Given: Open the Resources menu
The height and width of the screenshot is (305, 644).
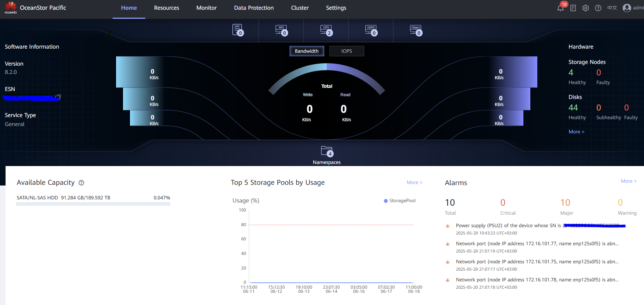Looking at the screenshot, I should [166, 8].
